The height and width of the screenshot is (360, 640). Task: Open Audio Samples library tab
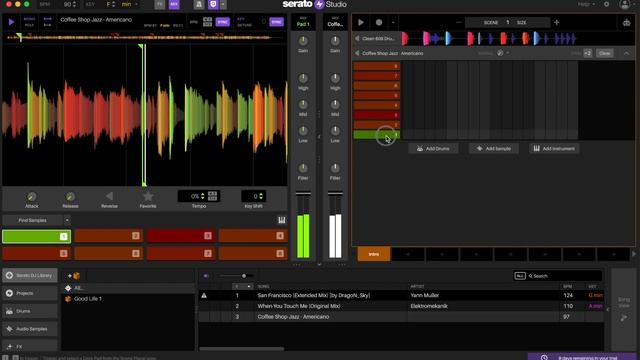(30, 329)
